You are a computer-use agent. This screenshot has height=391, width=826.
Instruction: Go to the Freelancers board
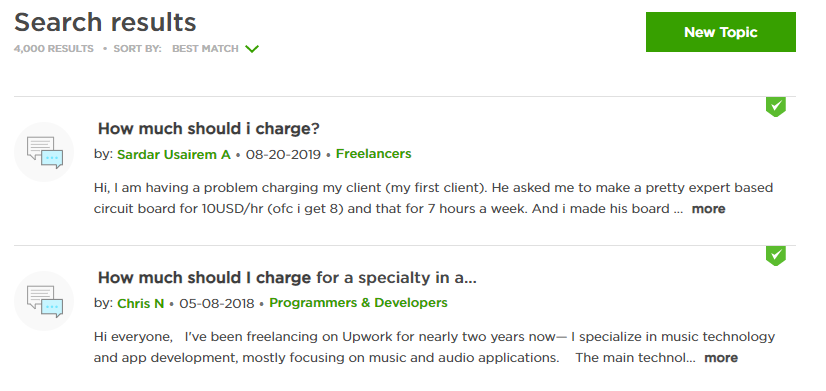pos(373,154)
